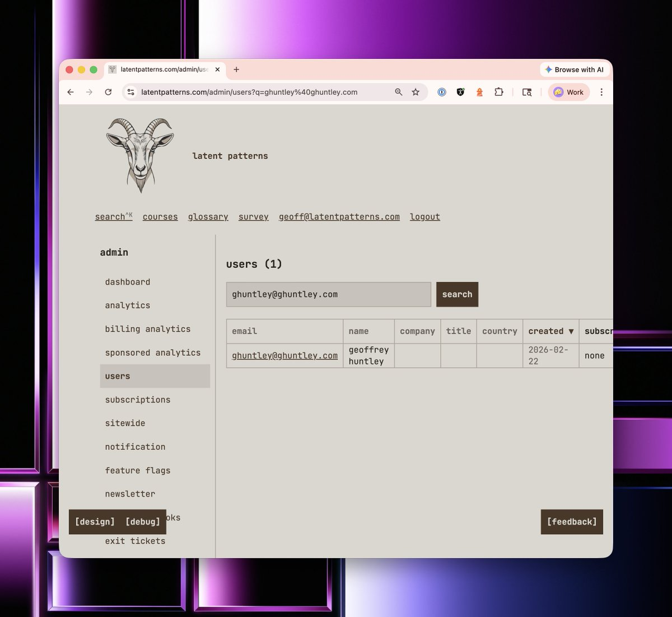Click the goat logo image

pyautogui.click(x=140, y=155)
